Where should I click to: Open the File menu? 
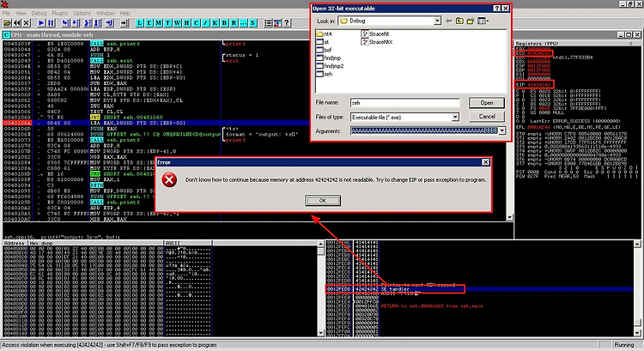click(6, 13)
